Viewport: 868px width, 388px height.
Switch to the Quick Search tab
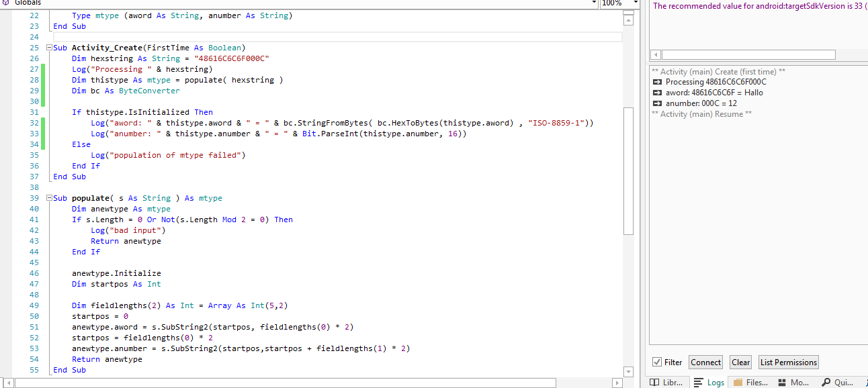[838, 382]
